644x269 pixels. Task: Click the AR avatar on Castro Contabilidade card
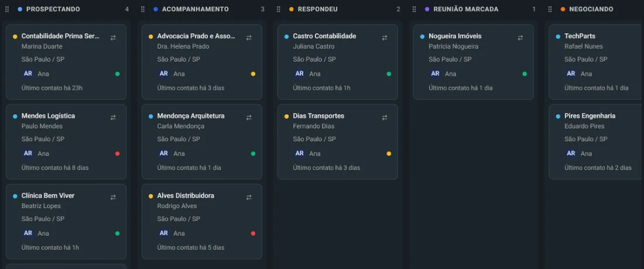pos(299,74)
